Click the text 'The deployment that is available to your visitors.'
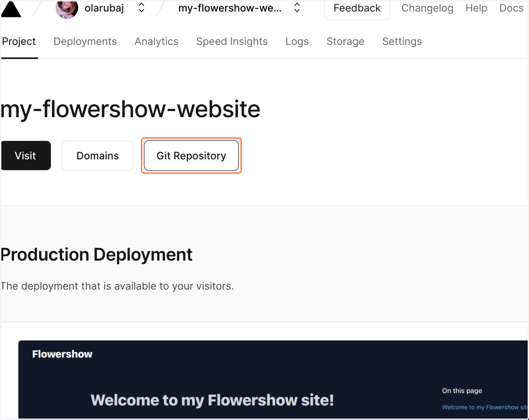This screenshot has width=529, height=420. pyautogui.click(x=117, y=286)
